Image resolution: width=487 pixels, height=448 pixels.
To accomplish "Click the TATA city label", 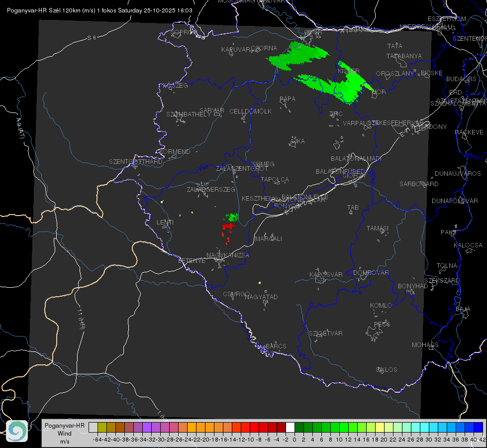I will (395, 46).
